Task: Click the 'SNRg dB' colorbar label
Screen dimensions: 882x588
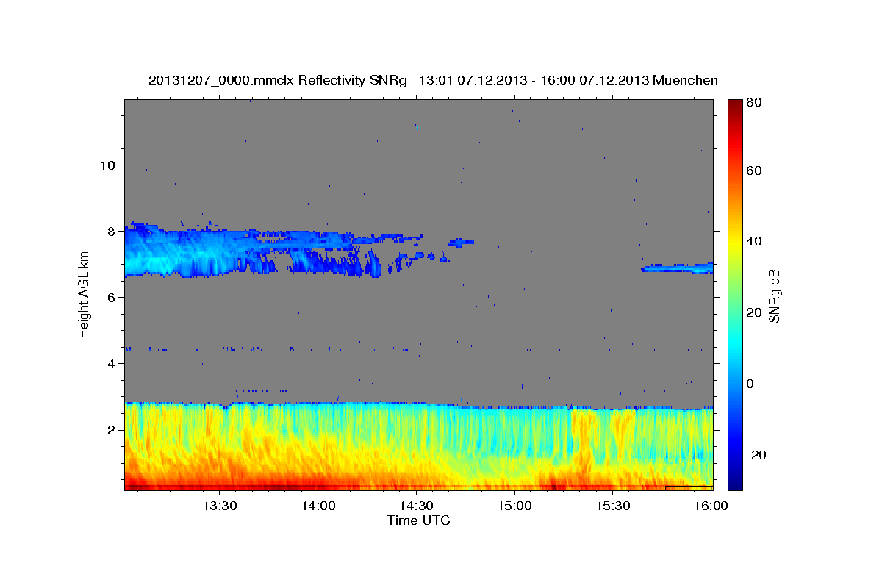Action: [x=774, y=295]
